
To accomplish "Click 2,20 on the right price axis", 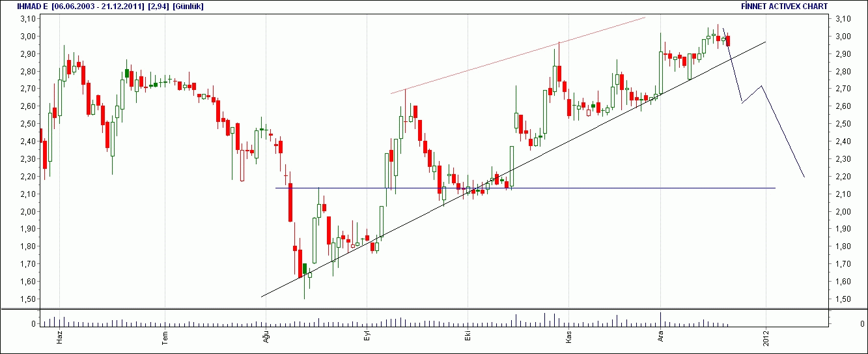I will pyautogui.click(x=843, y=177).
